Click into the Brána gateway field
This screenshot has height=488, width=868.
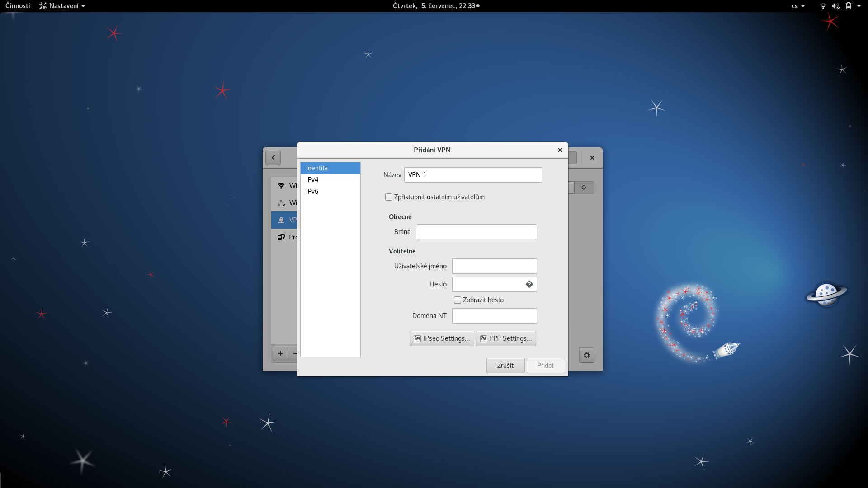click(476, 232)
